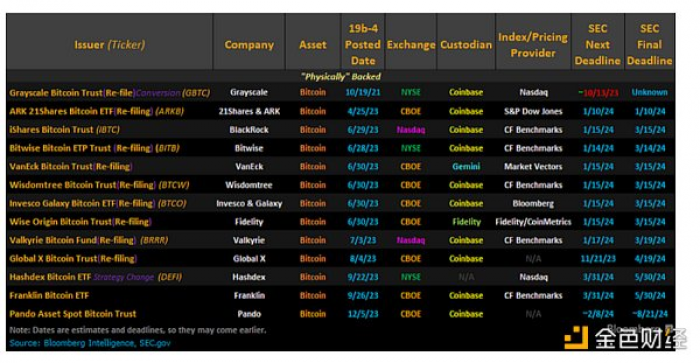Select the Valkyrie Bitcoin Fund (BRRR) label

coord(89,240)
